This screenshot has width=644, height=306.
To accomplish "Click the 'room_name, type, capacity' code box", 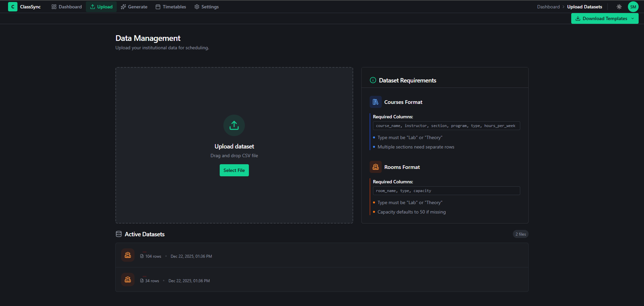I will pos(446,191).
